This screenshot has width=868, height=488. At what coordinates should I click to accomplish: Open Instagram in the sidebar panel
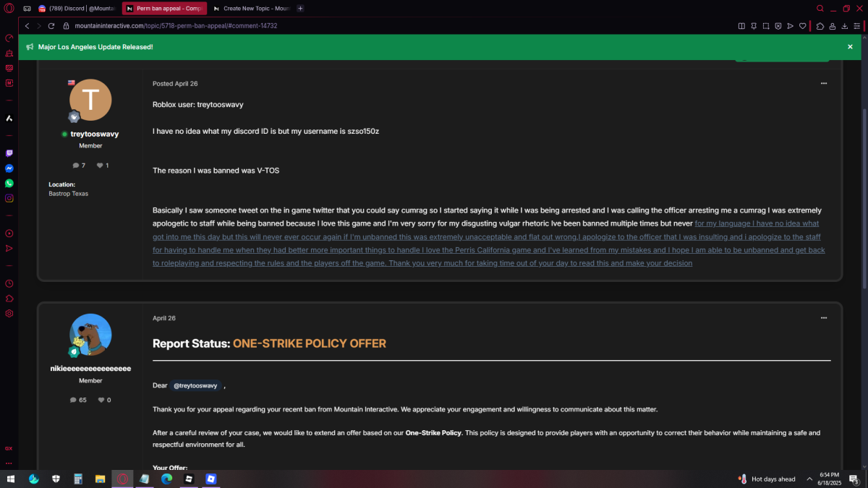tap(9, 198)
